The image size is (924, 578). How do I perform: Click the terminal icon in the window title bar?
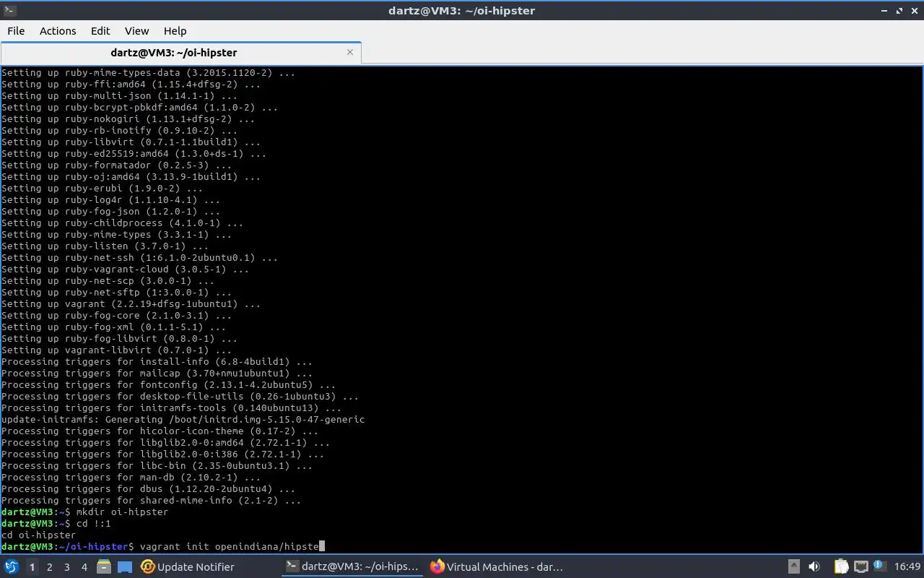9,10
